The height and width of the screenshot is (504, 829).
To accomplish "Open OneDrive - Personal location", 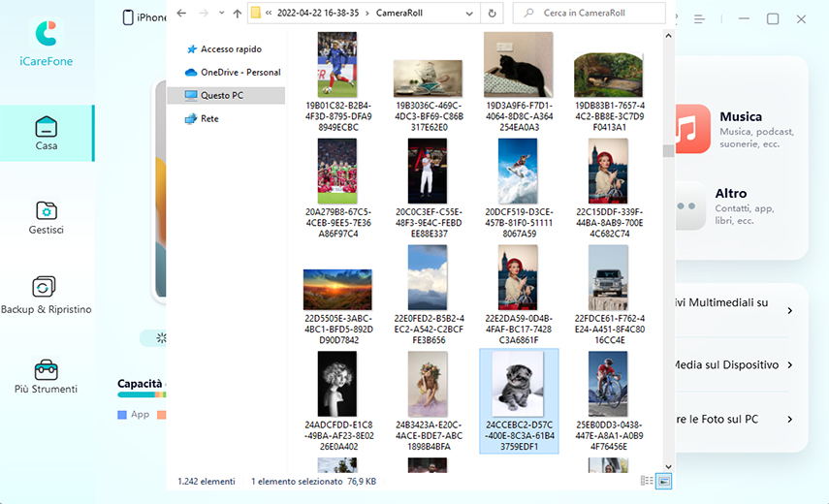I will (x=239, y=73).
